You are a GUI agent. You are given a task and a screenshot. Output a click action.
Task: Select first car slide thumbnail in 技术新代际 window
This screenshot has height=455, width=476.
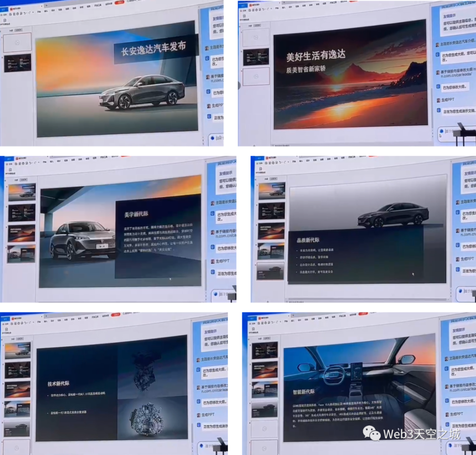18,351
